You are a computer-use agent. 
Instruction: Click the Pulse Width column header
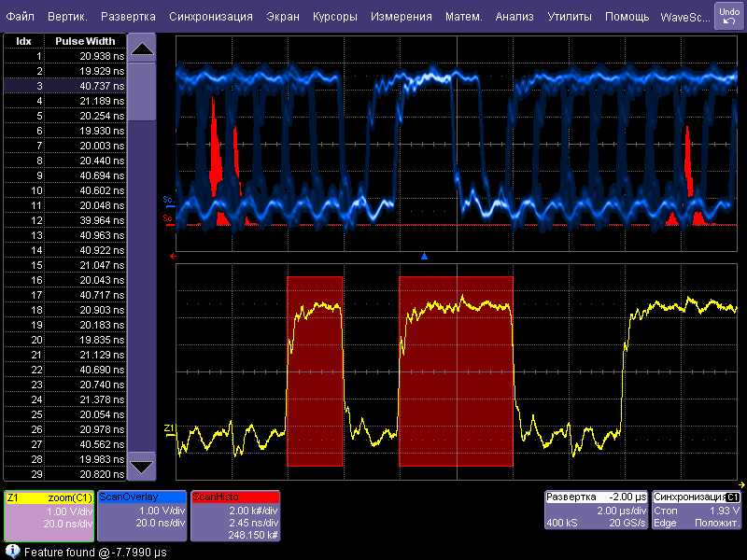[85, 41]
